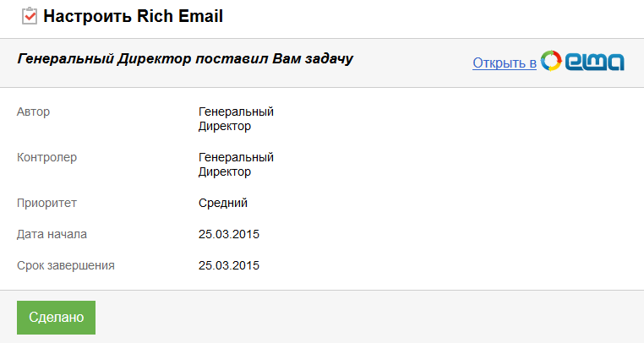Click the "Автор" field label
This screenshot has width=644, height=343.
point(33,112)
